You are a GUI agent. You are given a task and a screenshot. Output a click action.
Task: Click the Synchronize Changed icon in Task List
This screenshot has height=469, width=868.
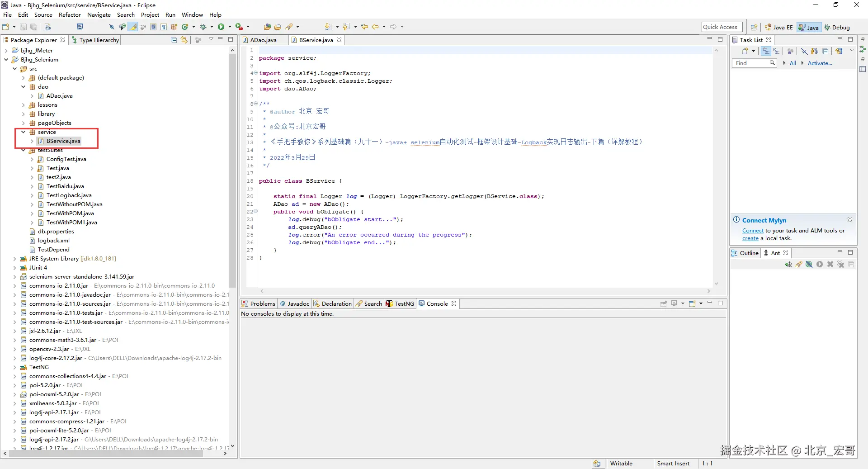(839, 52)
